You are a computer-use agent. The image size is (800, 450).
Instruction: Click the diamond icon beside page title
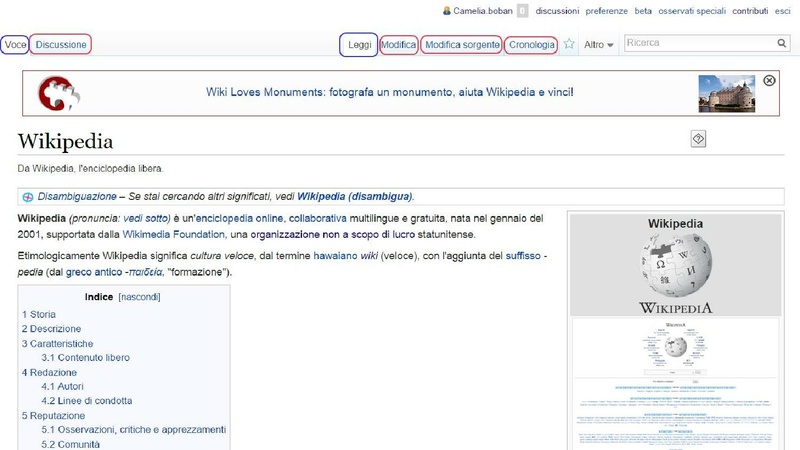698,139
